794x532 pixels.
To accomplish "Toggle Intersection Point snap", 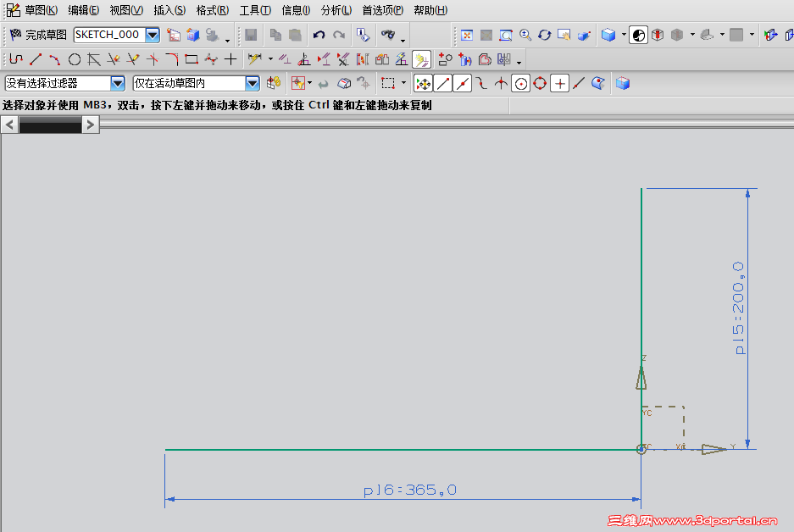I will [x=501, y=84].
